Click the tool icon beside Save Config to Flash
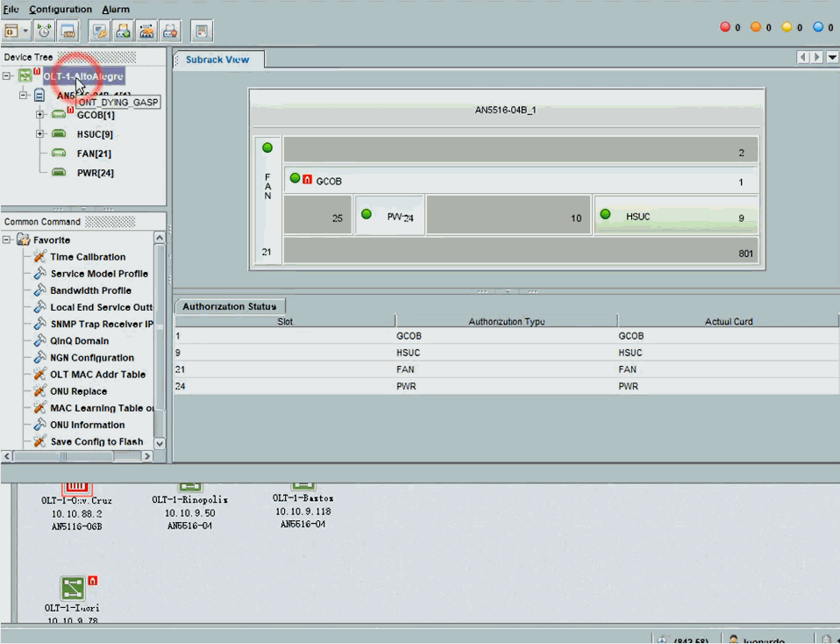Image resolution: width=840 pixels, height=644 pixels. tap(39, 440)
